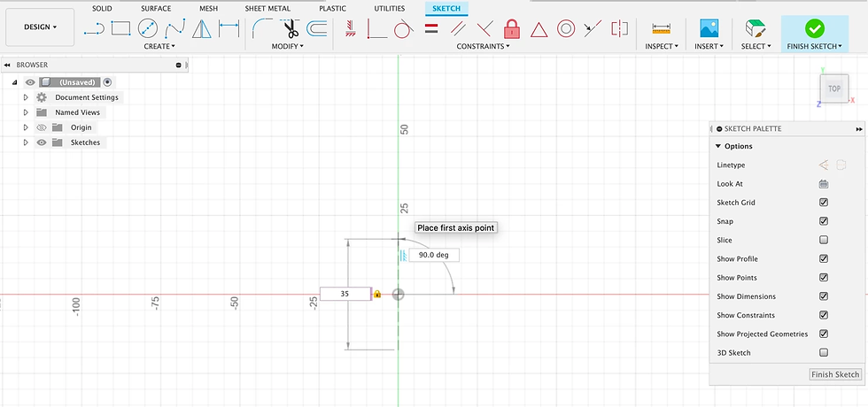Click the ViewCube TOP face
868x407 pixels.
(833, 88)
